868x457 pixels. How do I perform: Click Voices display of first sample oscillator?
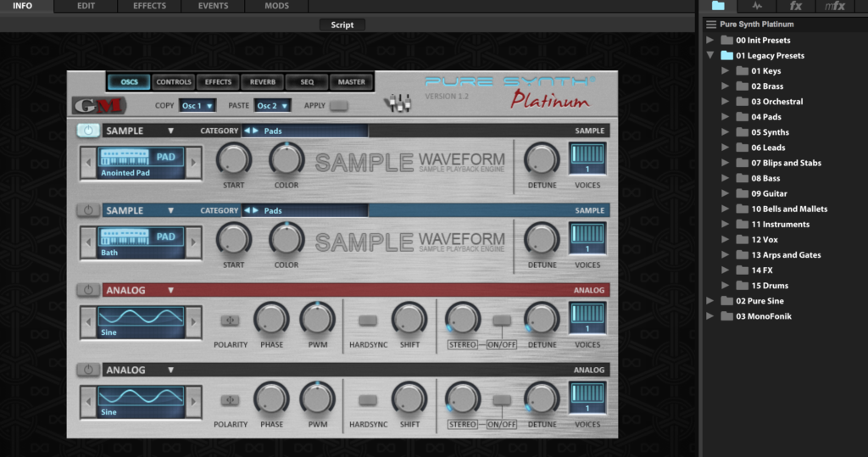587,159
